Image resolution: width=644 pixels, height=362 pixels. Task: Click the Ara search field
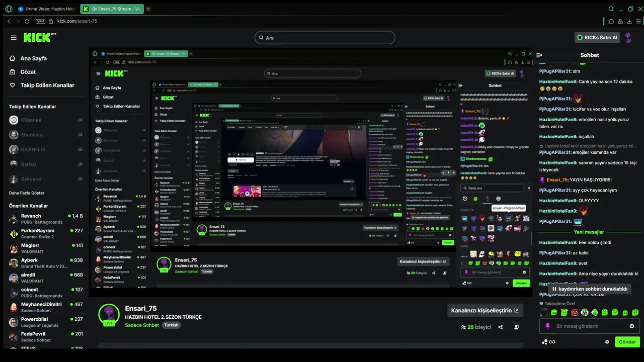[x=325, y=38]
